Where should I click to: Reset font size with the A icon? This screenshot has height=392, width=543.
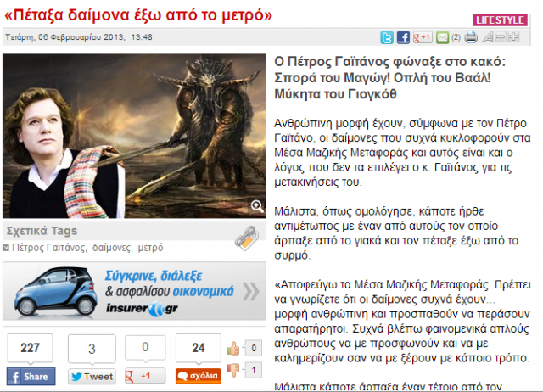point(488,37)
